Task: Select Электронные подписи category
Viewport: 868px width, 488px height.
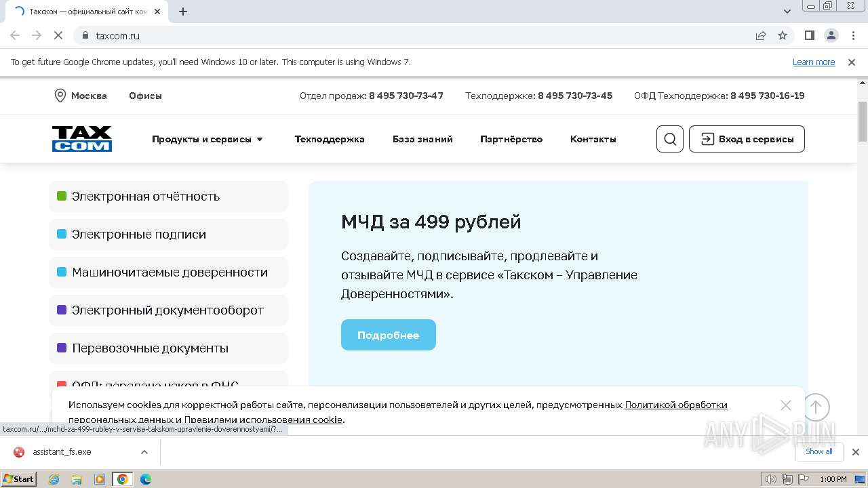Action: (168, 235)
